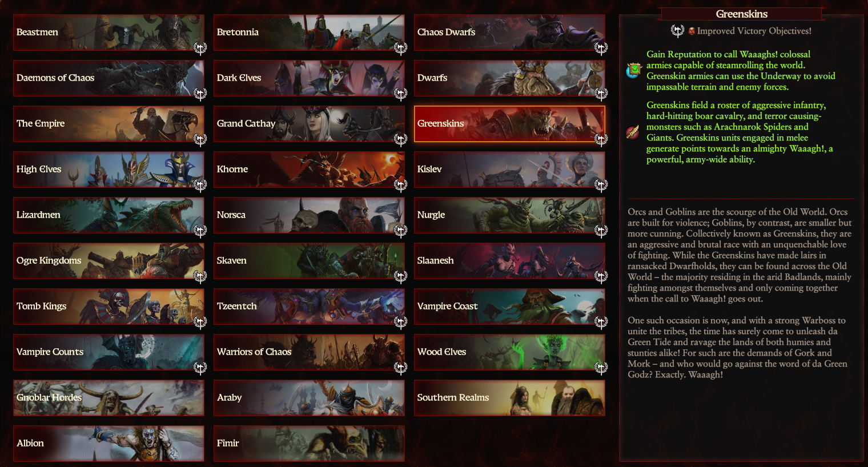Viewport: 868px width, 467px height.
Task: Pick the Southern Realms race
Action: 509,398
